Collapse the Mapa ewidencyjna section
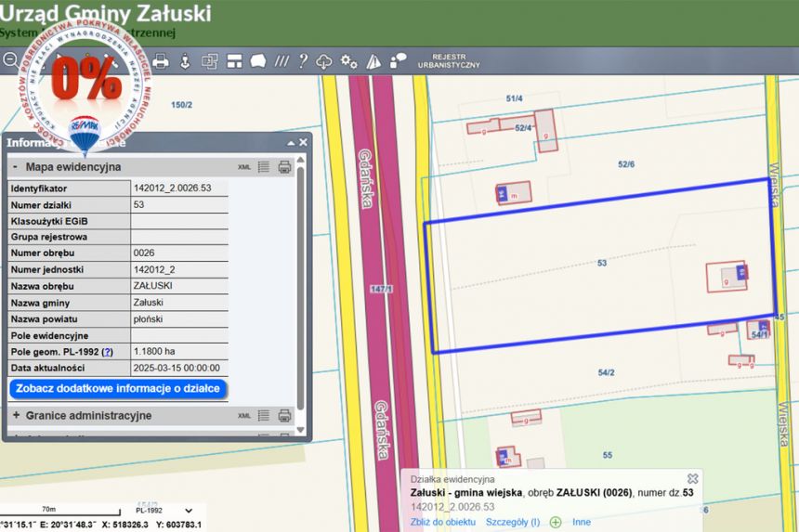 point(15,166)
